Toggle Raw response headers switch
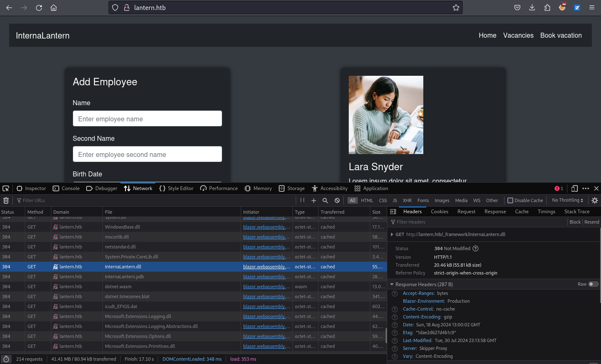This screenshot has width=601, height=364. (594, 284)
